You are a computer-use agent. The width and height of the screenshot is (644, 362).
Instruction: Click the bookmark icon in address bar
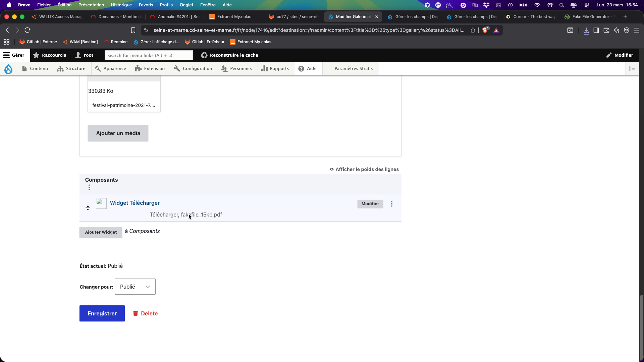[133, 30]
